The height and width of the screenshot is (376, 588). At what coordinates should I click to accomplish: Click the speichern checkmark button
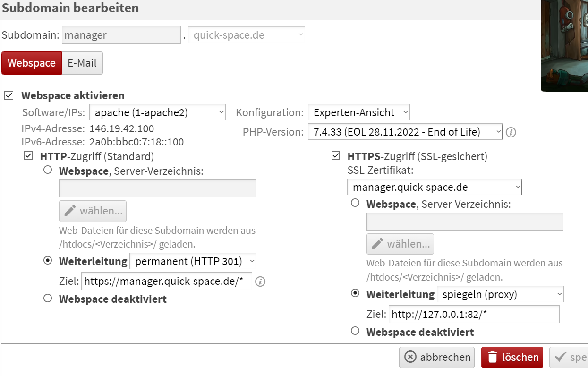(x=570, y=357)
